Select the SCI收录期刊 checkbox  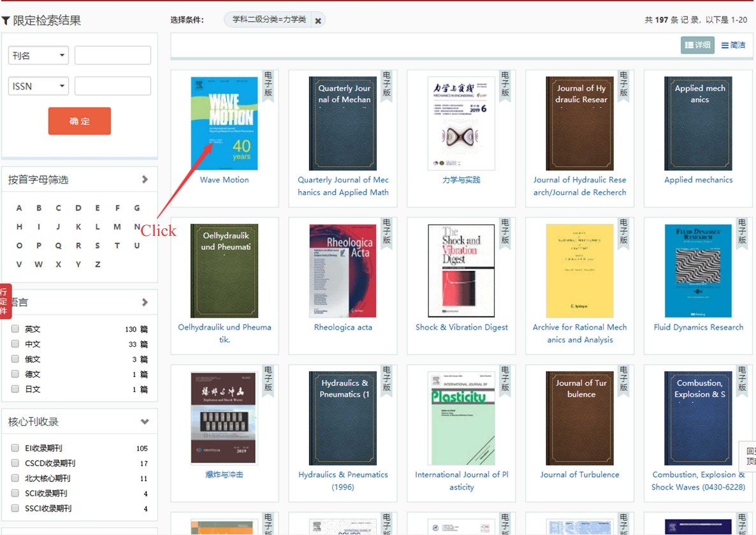pyautogui.click(x=15, y=493)
